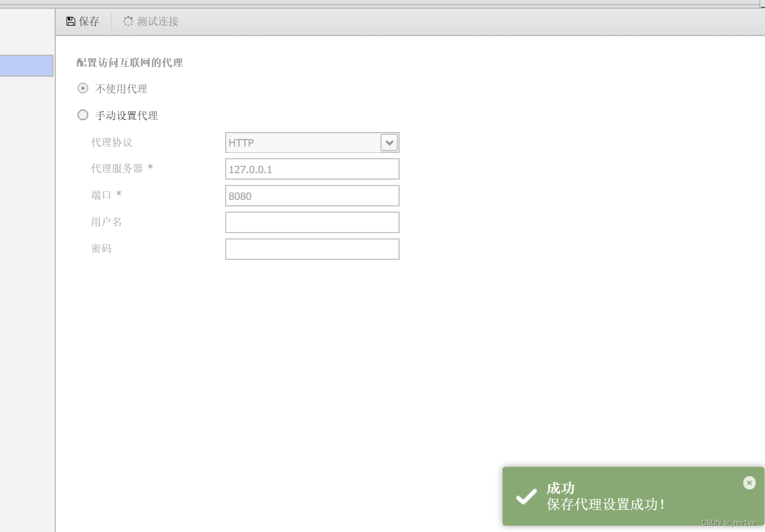The image size is (765, 532).
Task: Click 测试连接 text in toolbar
Action: pyautogui.click(x=158, y=22)
